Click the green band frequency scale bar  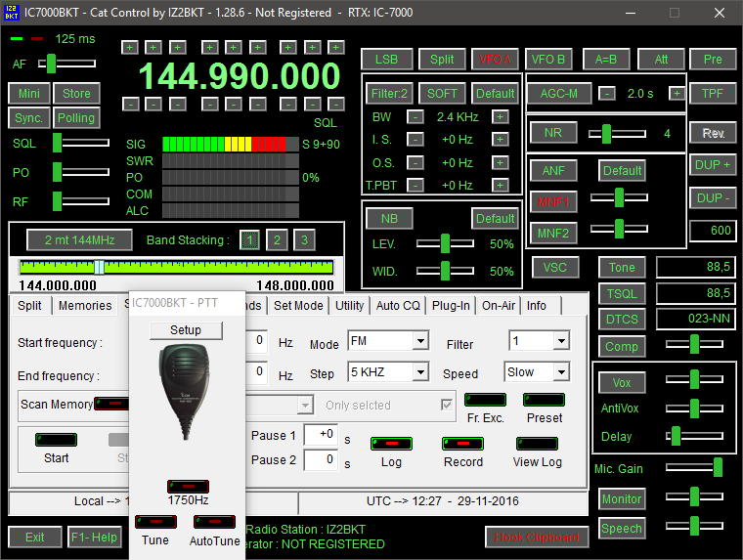tap(176, 267)
